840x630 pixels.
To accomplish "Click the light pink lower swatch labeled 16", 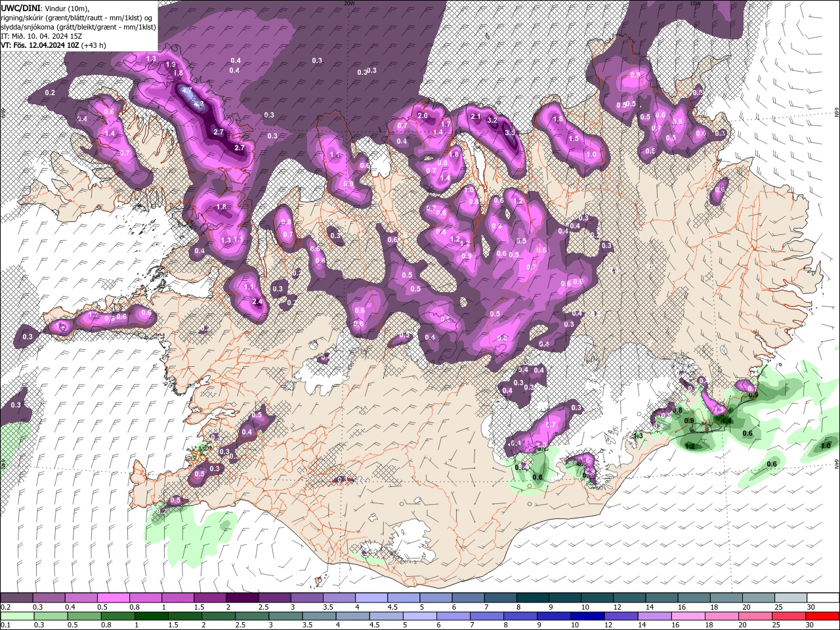I will point(689,617).
